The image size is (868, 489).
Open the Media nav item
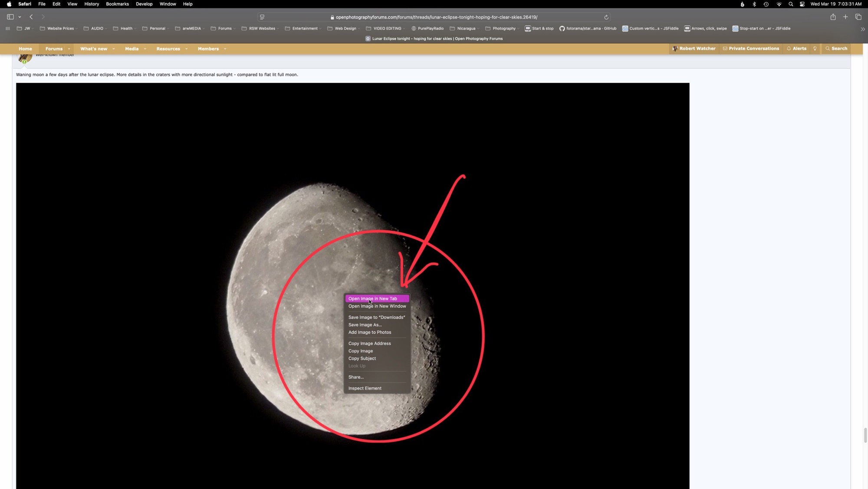(132, 49)
